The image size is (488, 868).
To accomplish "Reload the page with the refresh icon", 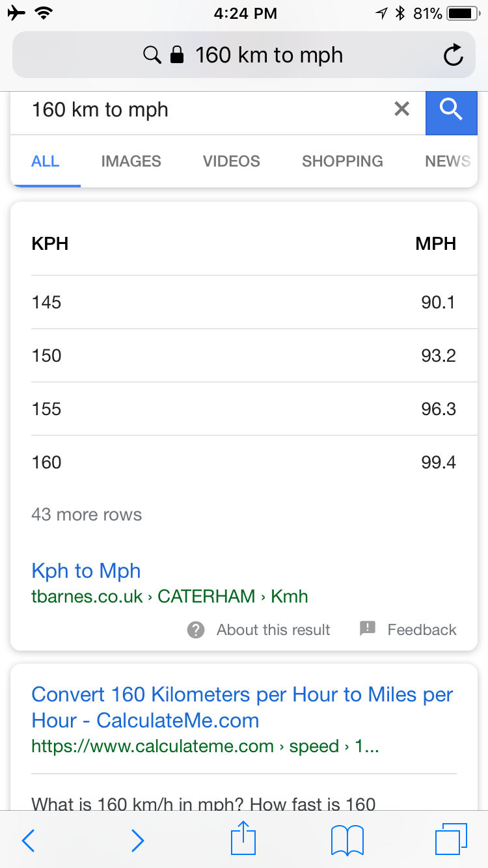I will click(453, 55).
